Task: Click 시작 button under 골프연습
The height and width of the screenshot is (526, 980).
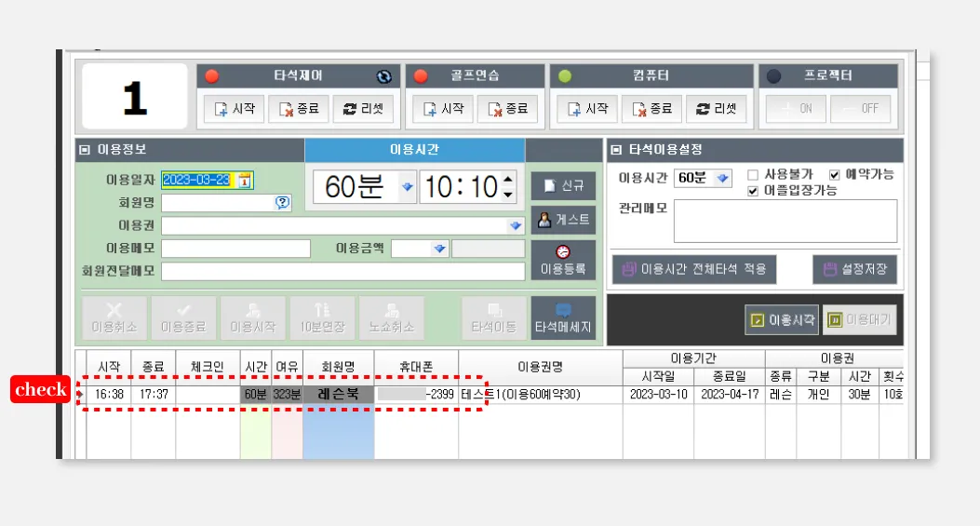Action: [x=443, y=109]
